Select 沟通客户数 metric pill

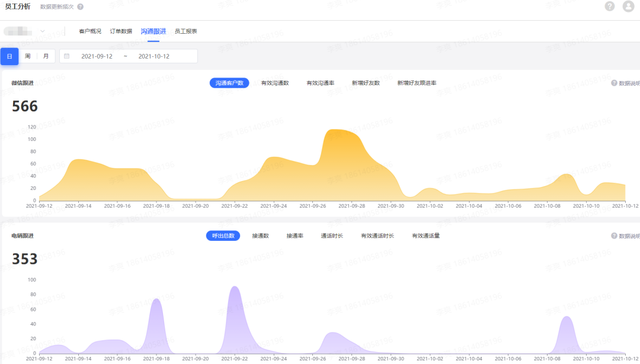(x=229, y=83)
